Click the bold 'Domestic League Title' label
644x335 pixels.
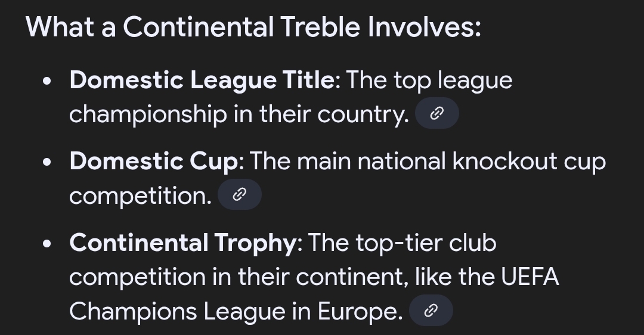pos(202,80)
